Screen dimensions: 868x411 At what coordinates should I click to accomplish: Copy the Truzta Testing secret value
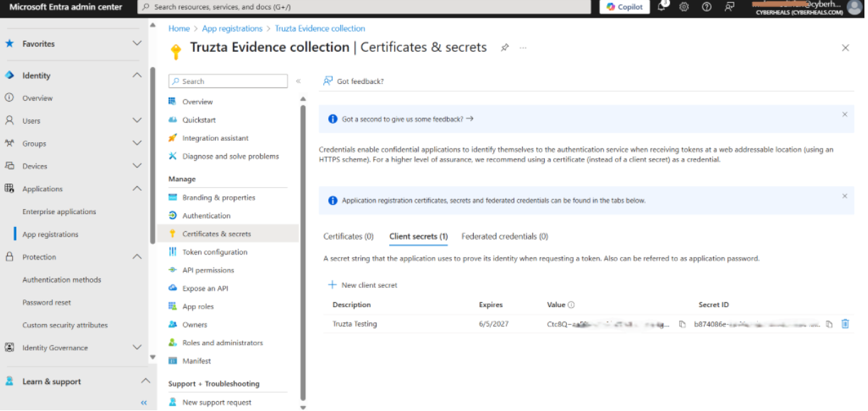coord(682,324)
